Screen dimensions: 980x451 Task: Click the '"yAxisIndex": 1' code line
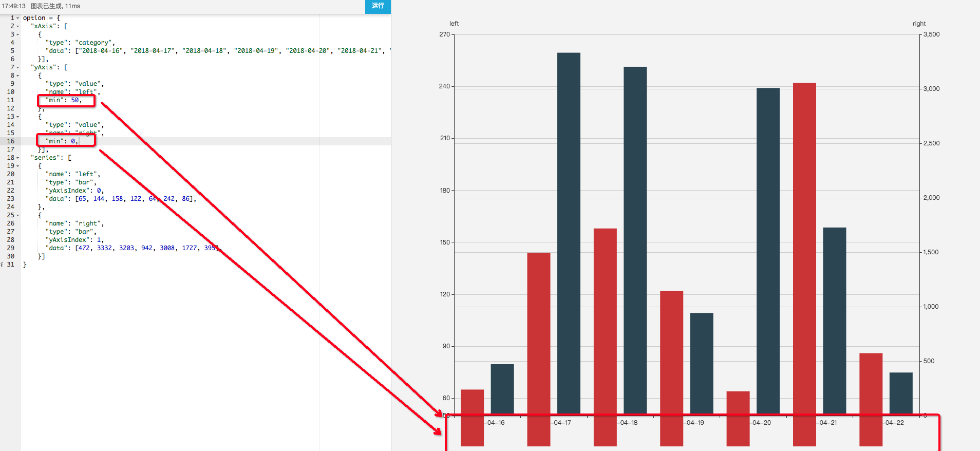coord(75,240)
